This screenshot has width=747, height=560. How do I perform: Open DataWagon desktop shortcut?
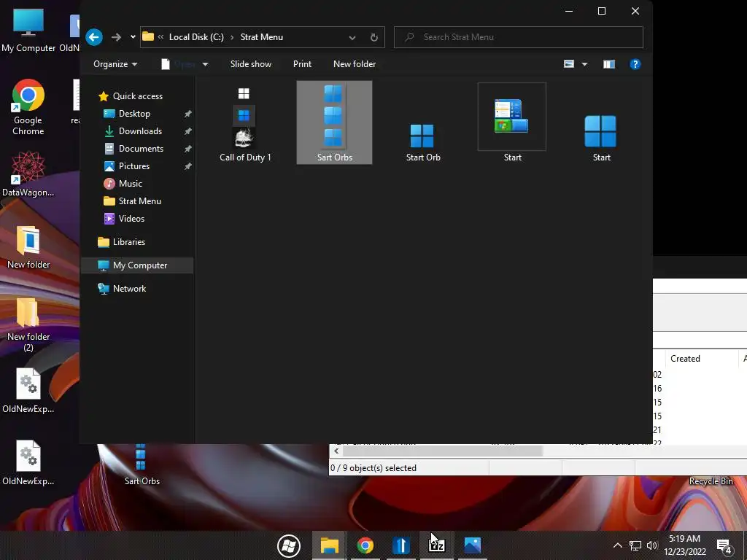(x=28, y=174)
